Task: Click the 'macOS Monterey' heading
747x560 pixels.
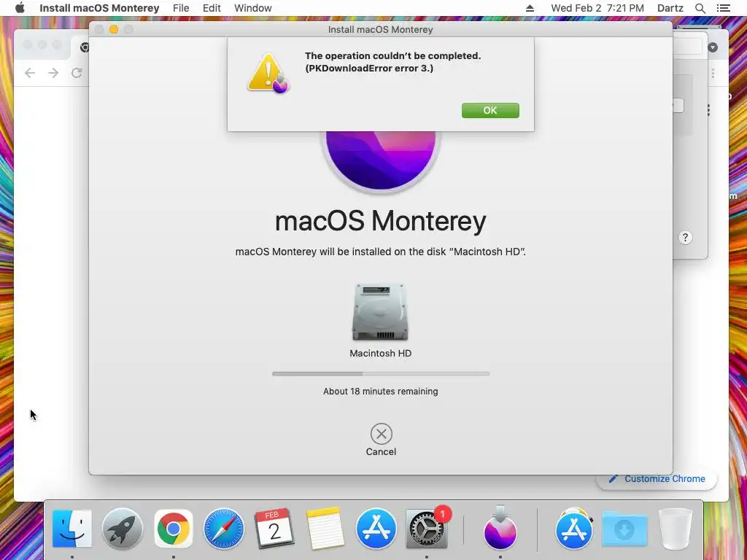Action: click(381, 221)
